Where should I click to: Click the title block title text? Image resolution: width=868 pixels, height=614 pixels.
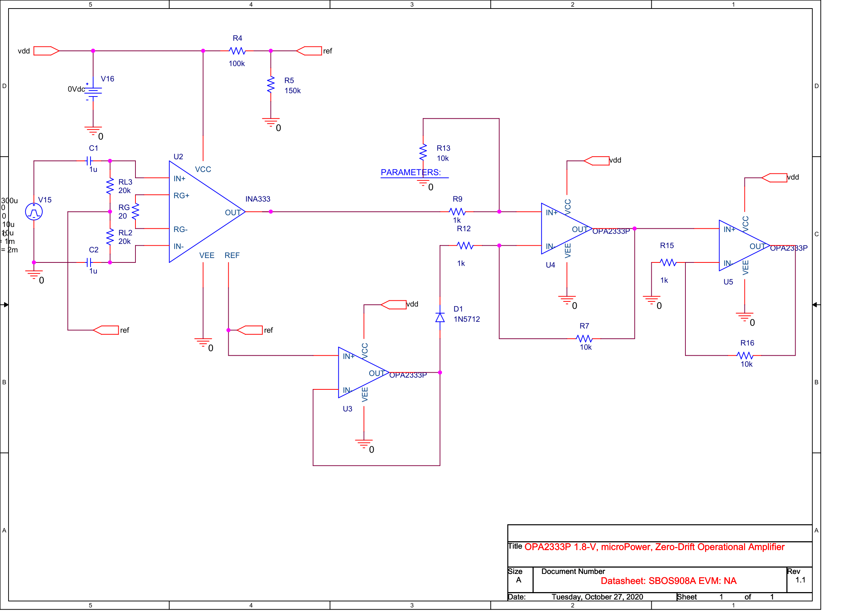[654, 547]
